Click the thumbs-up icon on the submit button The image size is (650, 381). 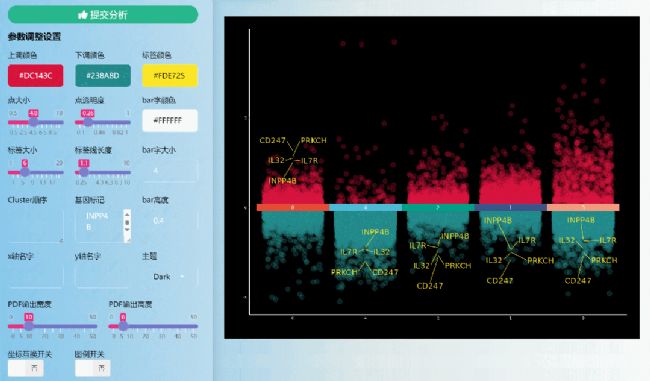82,15
